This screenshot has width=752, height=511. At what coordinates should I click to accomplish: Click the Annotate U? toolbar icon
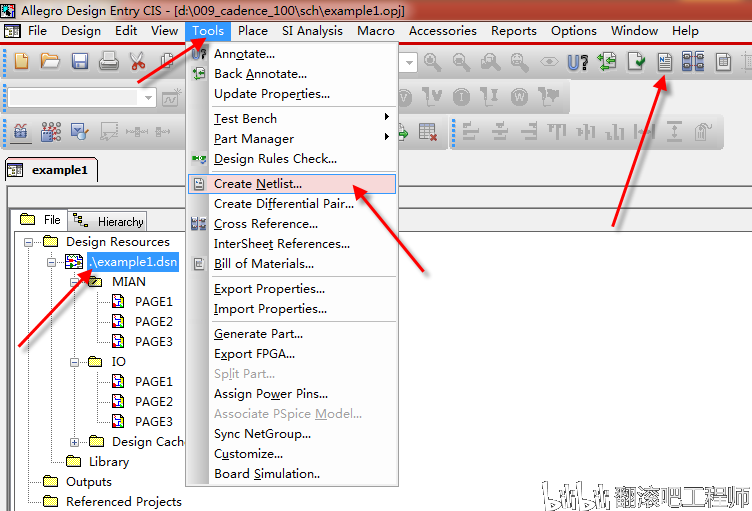click(x=577, y=62)
